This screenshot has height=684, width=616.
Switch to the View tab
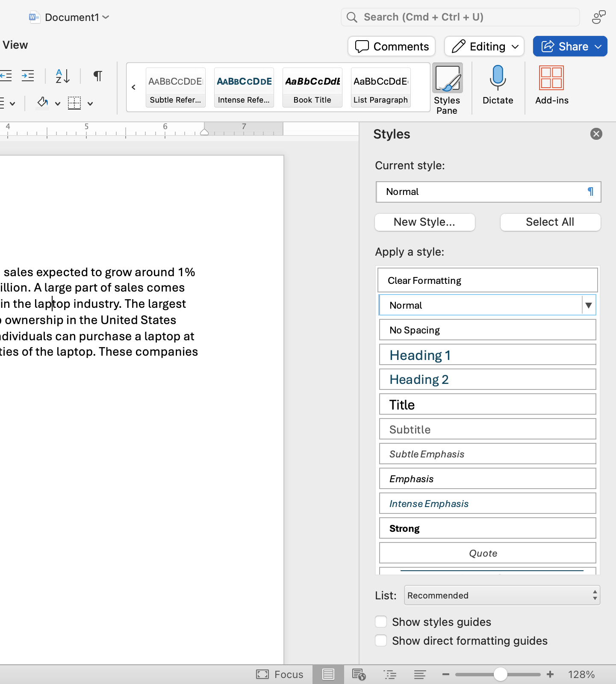tap(15, 45)
